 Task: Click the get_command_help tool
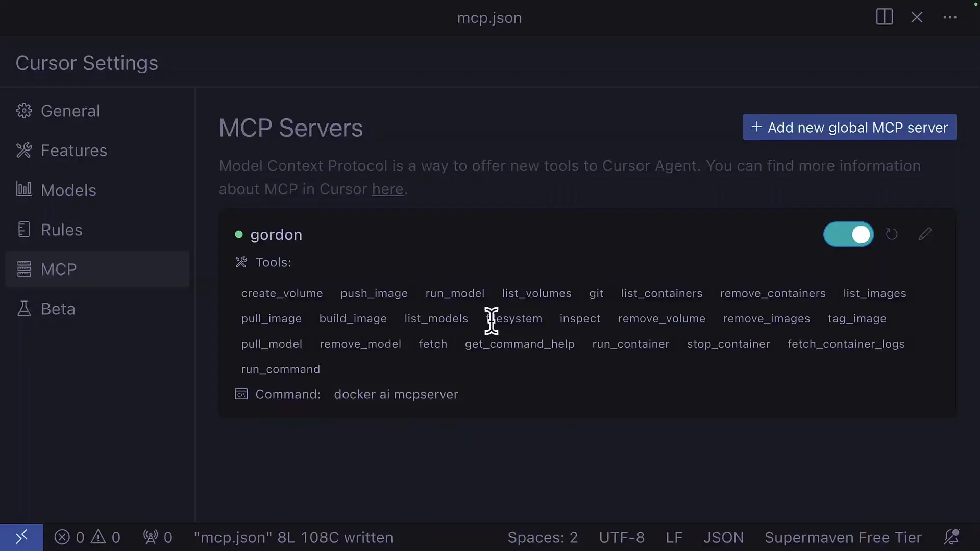(520, 344)
